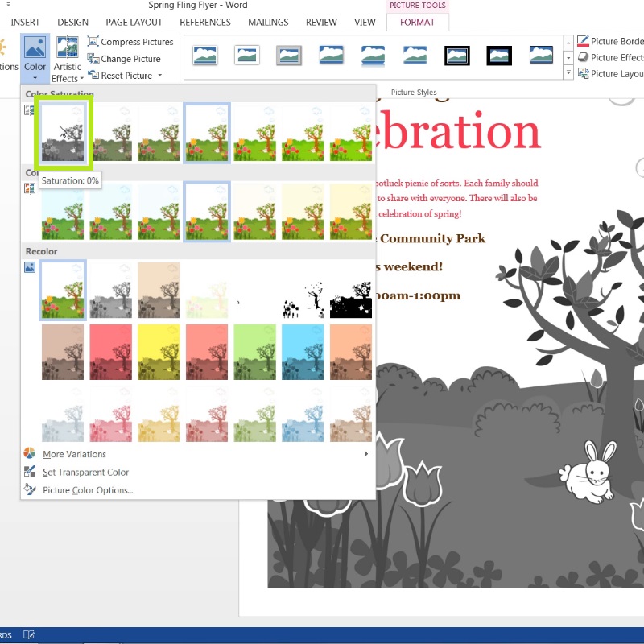
Task: Apply the light blue recolor swatch in bottom row
Action: tap(303, 414)
